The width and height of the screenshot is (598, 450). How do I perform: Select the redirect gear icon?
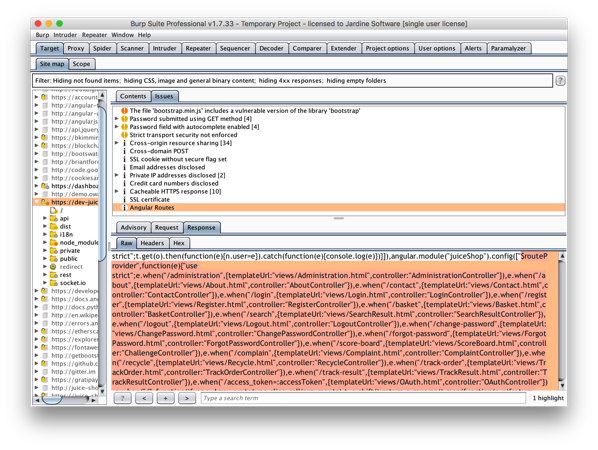coord(53,267)
